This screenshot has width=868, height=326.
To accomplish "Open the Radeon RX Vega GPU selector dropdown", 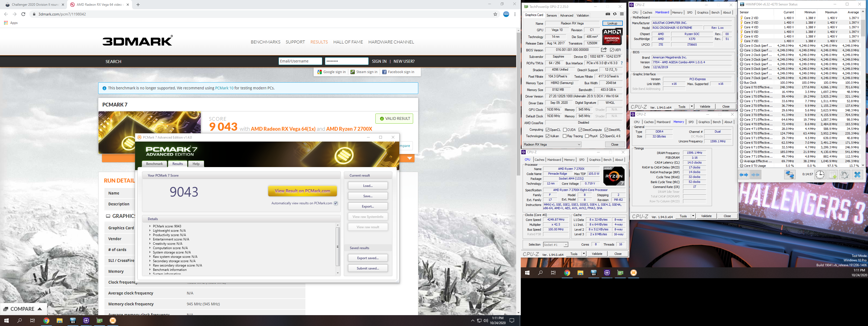I will tap(552, 145).
